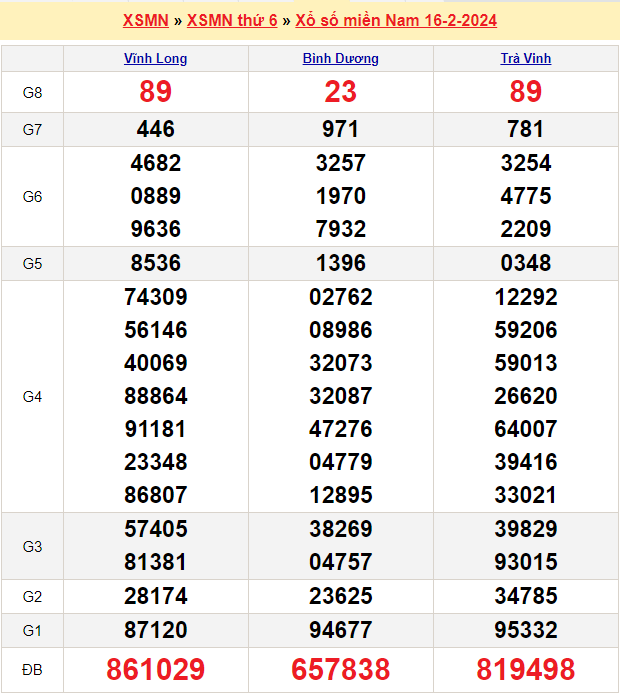
Task: Select the G4 row label
Action: point(32,397)
